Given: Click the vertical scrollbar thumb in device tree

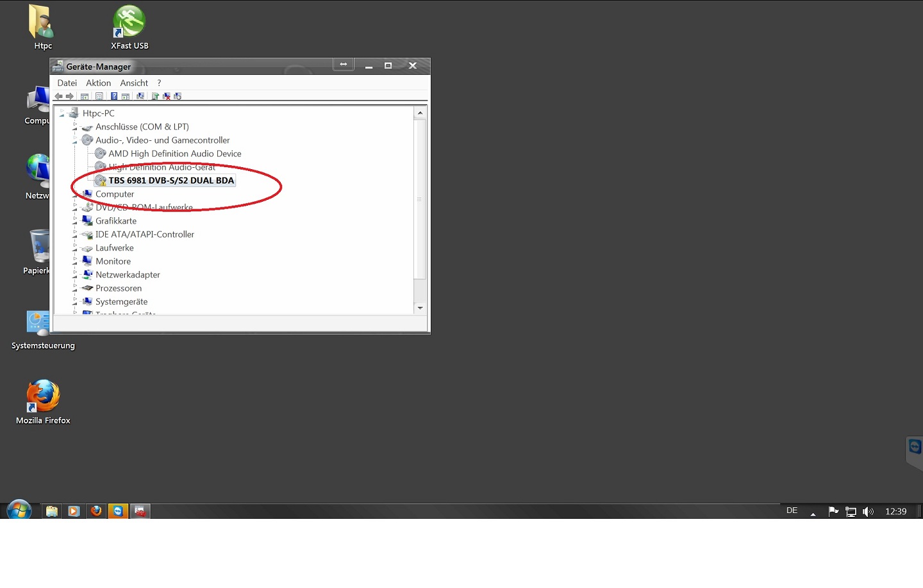Looking at the screenshot, I should pos(420,199).
